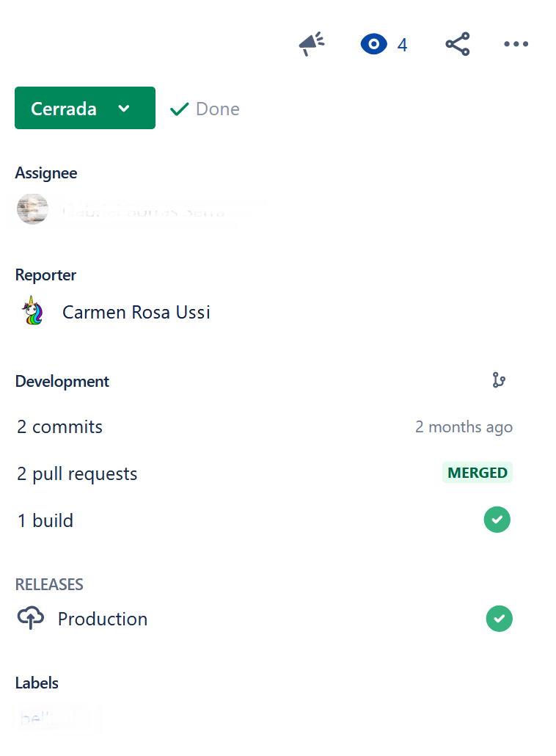The height and width of the screenshot is (756, 556).
Task: Open the 2 commits link
Action: click(x=59, y=426)
